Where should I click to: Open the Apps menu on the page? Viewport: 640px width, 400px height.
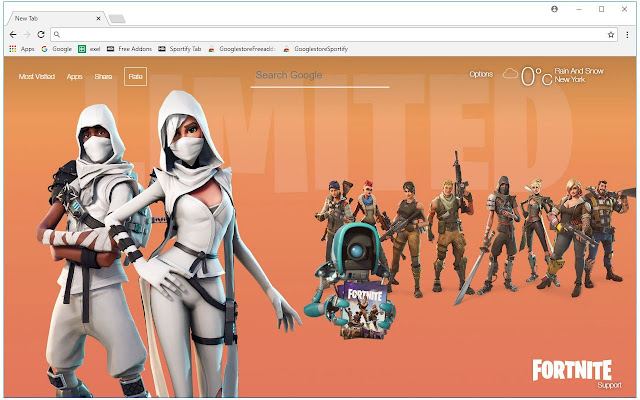[75, 76]
